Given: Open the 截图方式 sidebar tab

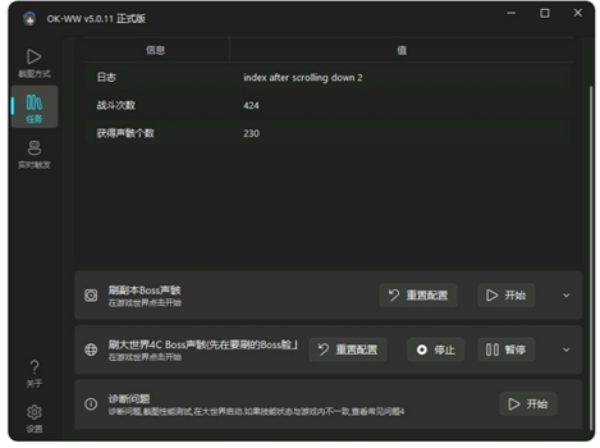Looking at the screenshot, I should tap(34, 64).
